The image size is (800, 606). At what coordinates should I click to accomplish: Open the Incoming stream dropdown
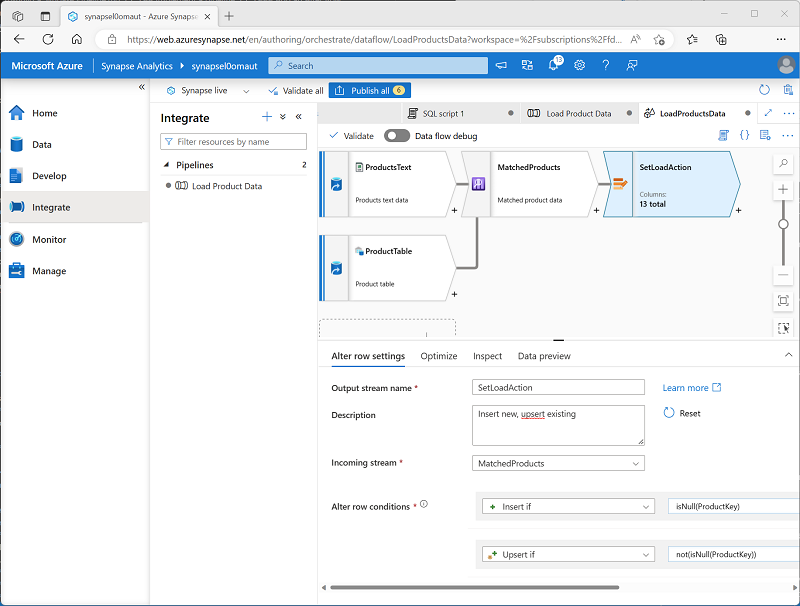tap(558, 463)
